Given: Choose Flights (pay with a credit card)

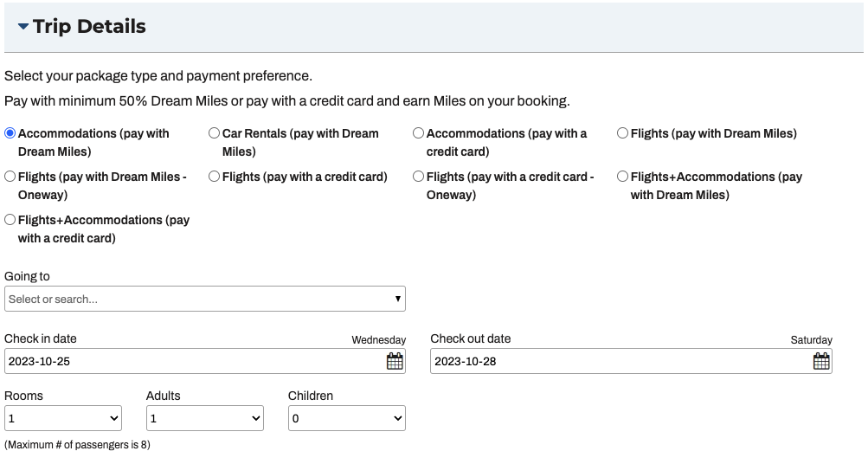Looking at the screenshot, I should (214, 177).
